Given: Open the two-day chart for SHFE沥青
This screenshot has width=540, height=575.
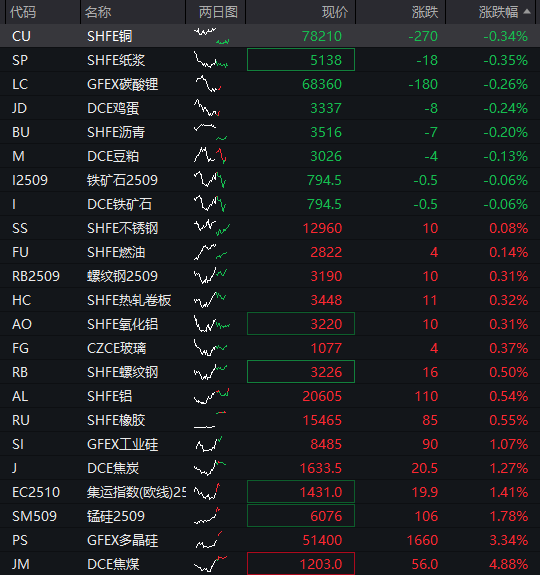Looking at the screenshot, I should (210, 132).
